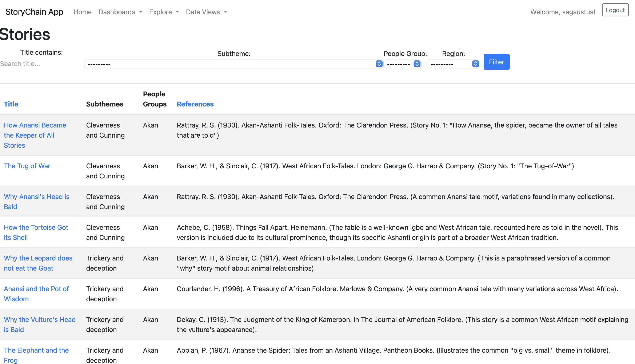
Task: Navigate to Home
Action: click(82, 12)
